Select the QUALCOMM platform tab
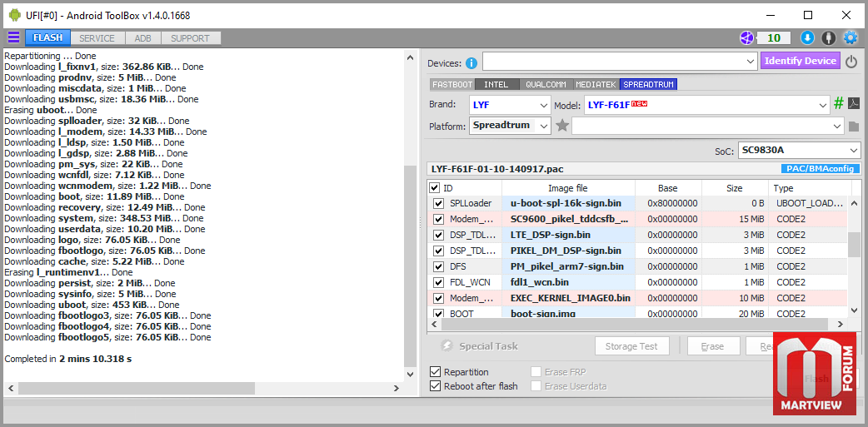Viewport: 868px width, 427px height. point(546,85)
